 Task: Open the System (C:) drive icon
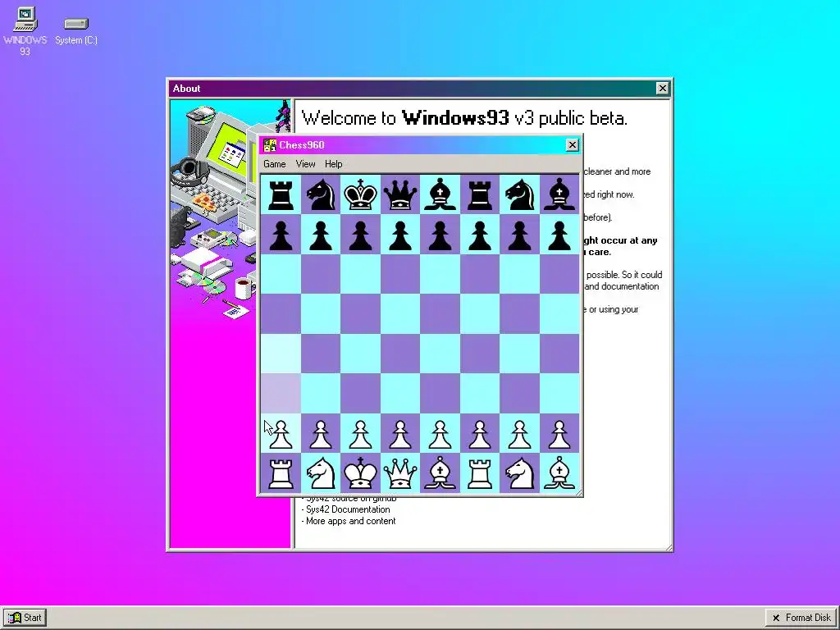click(x=76, y=31)
